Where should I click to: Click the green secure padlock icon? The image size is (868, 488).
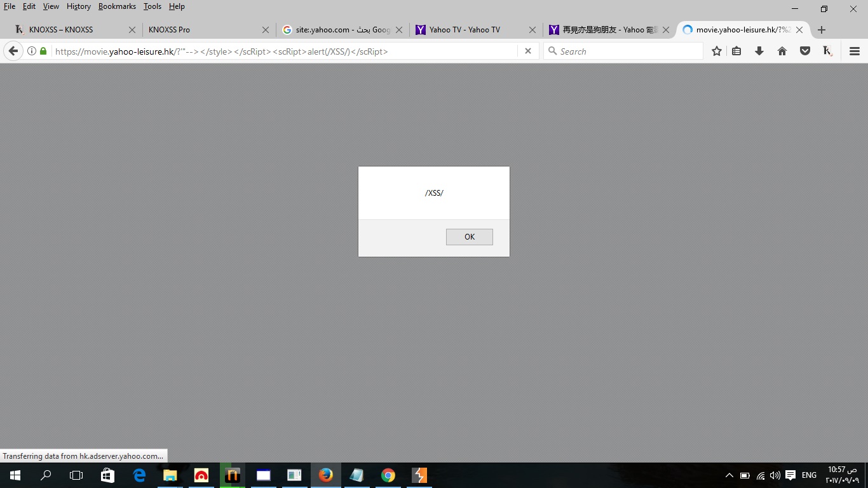pos(43,51)
